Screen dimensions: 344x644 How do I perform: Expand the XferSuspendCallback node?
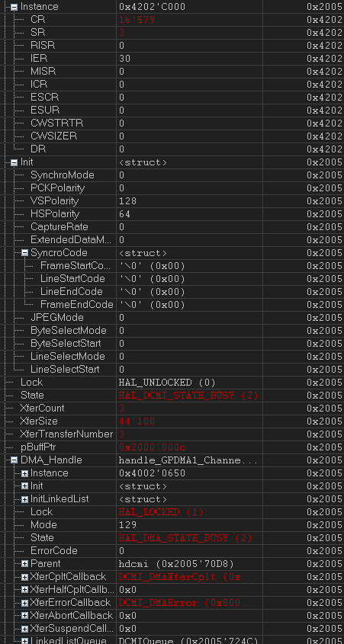[x=24, y=629]
